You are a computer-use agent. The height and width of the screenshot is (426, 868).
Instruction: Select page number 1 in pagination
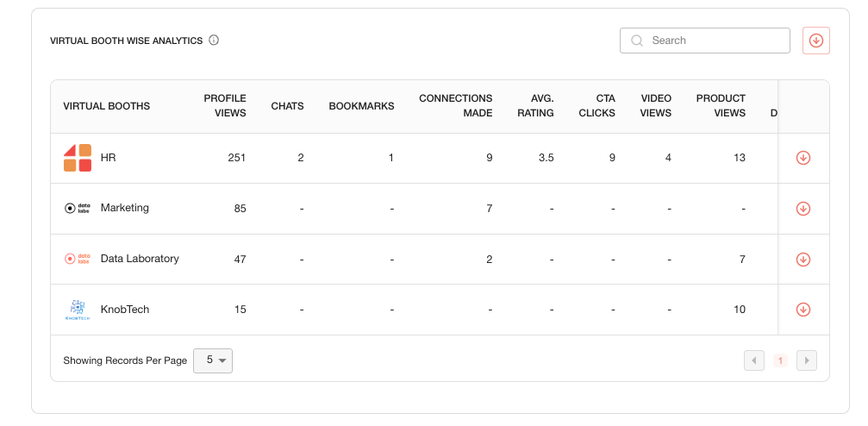pos(780,360)
